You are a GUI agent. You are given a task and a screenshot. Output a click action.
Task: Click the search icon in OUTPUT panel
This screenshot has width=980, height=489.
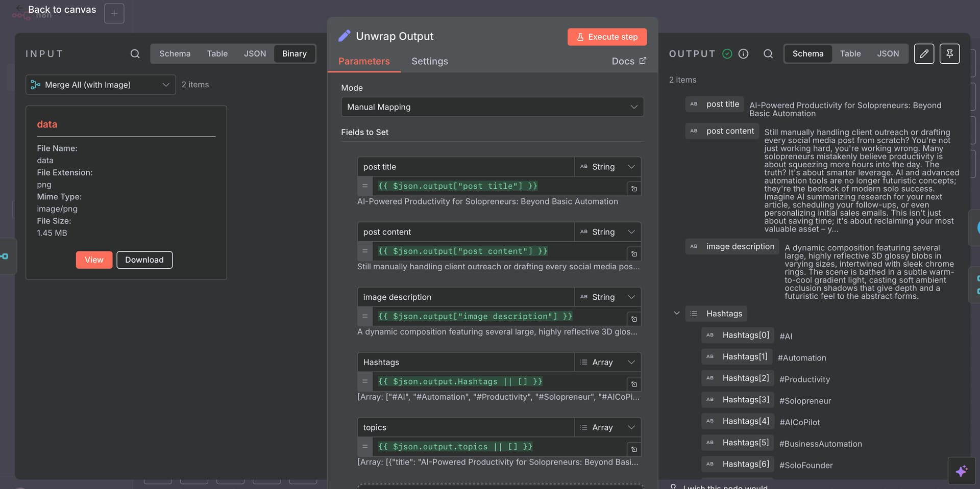coord(768,54)
